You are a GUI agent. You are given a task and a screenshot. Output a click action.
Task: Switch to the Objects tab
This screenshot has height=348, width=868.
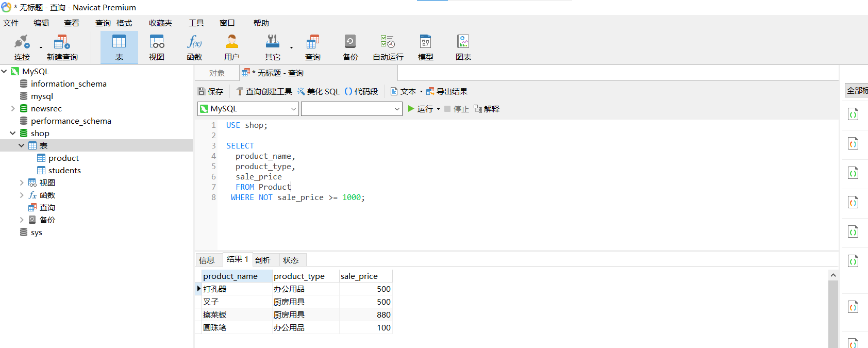(x=217, y=73)
